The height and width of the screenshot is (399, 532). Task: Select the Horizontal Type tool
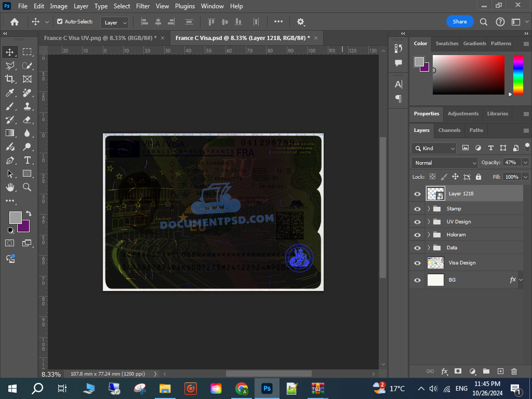[x=27, y=160]
